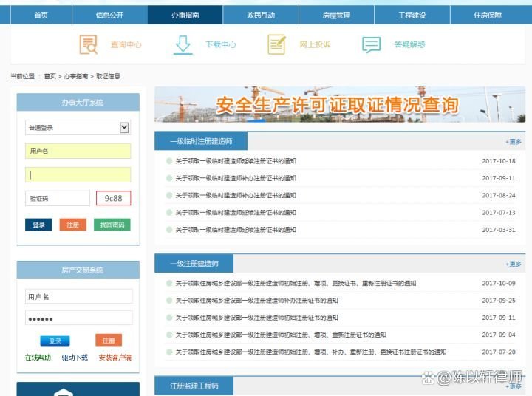532x396 pixels.
Task: Open the 房屋管理 navigation item
Action: [336, 15]
